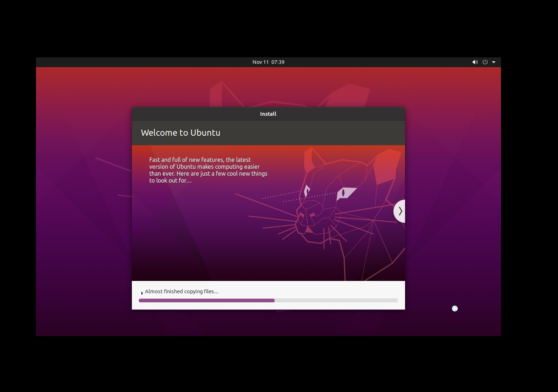The height and width of the screenshot is (392, 558).
Task: Expand the installation details triangle
Action: point(142,293)
